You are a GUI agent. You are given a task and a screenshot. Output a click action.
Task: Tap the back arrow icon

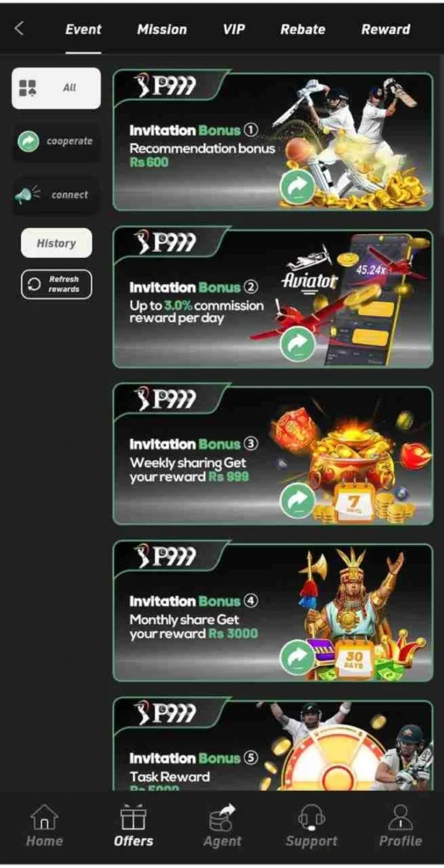[x=19, y=29]
